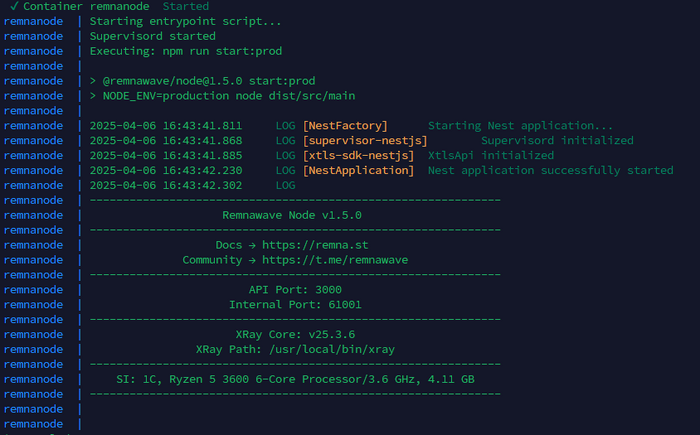Click the Ryzen 5 3600 system info line

tap(295, 380)
